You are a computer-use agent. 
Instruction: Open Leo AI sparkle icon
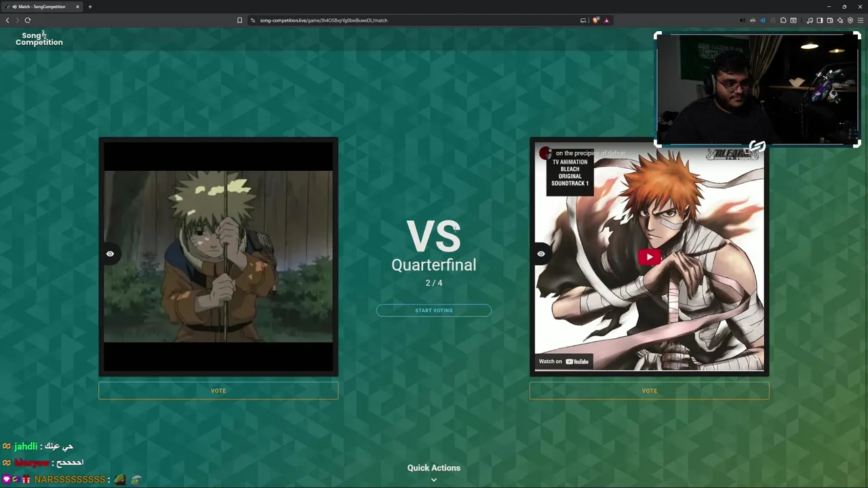click(x=840, y=20)
